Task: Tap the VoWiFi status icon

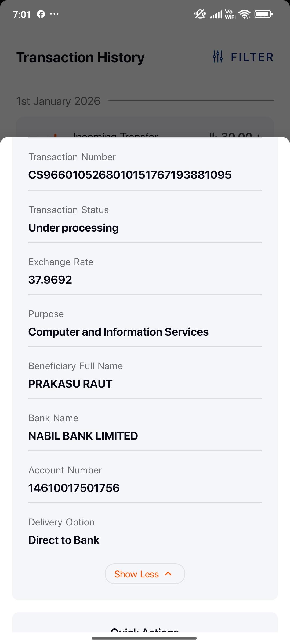Action: 230,14
